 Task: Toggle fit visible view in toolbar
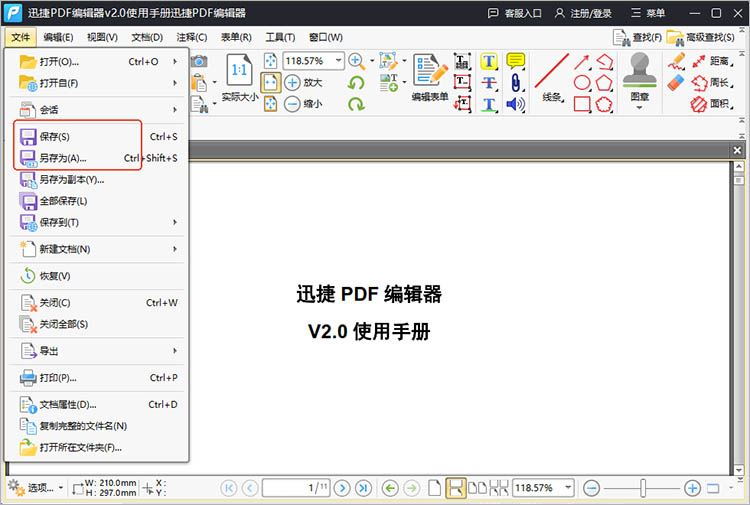[271, 104]
